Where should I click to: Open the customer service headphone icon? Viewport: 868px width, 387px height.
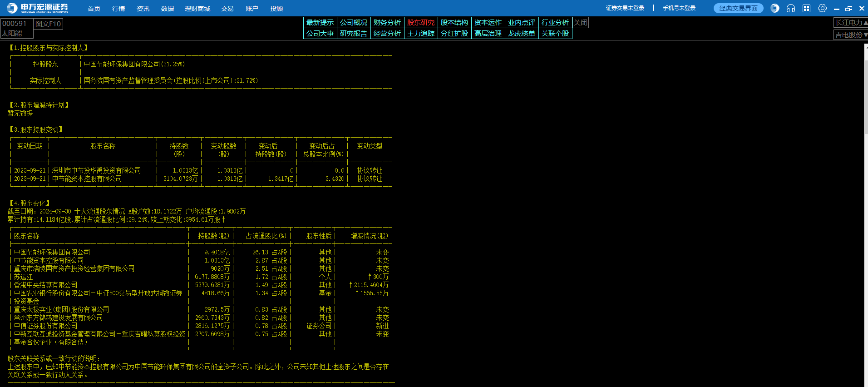[791, 8]
